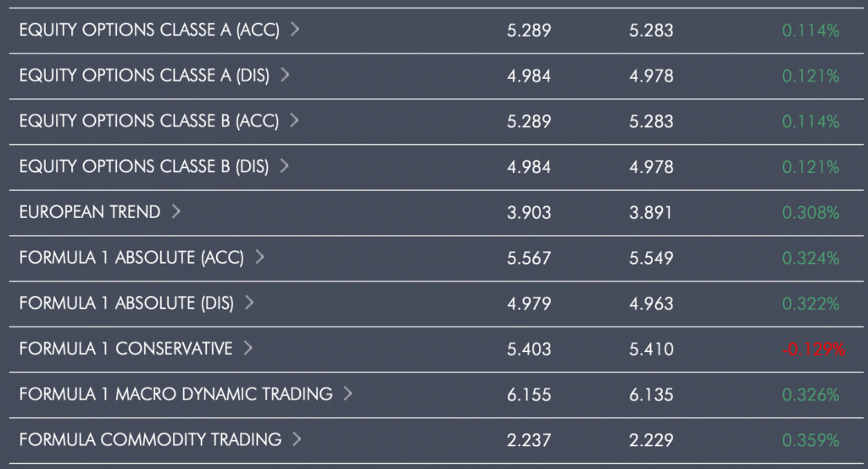
Task: Click the Formula 1 Conservative chevron
Action: pyautogui.click(x=248, y=347)
